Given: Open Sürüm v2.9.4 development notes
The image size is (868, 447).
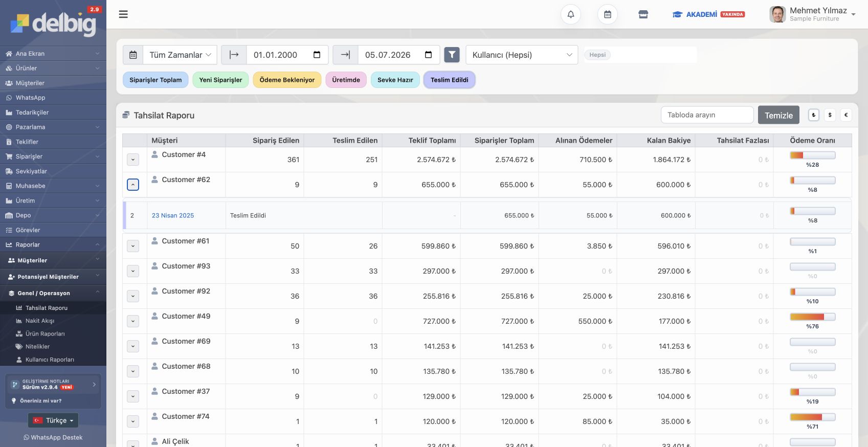Looking at the screenshot, I should [53, 385].
